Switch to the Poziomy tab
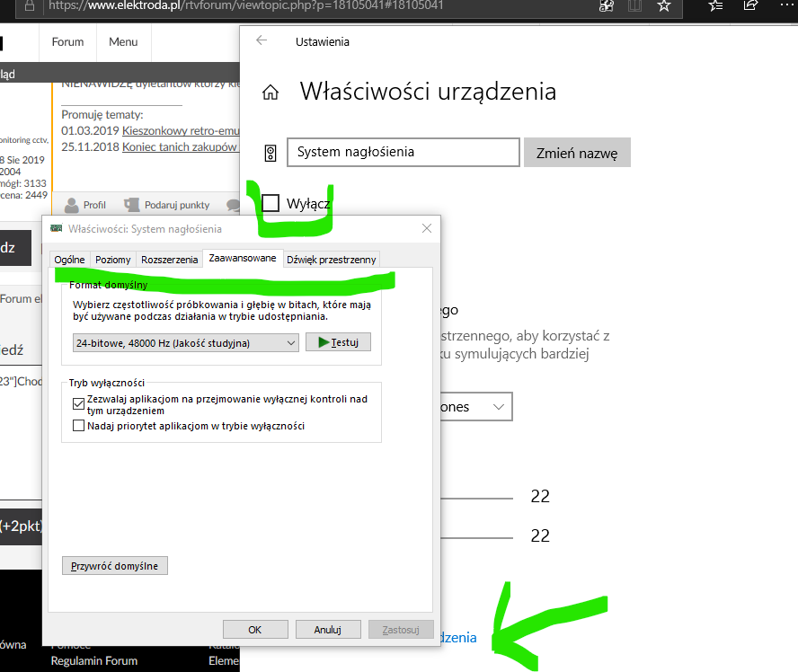Viewport: 798px width, 672px height. tap(113, 260)
